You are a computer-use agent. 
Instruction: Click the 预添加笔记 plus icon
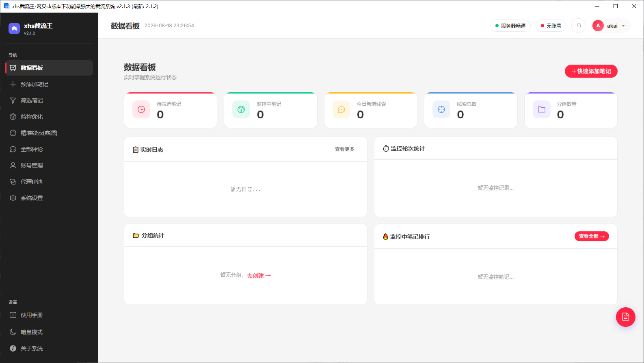tap(13, 84)
